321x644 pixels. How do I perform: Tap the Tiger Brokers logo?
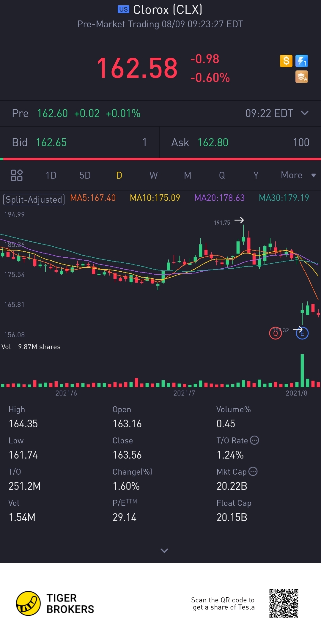[x=55, y=603]
